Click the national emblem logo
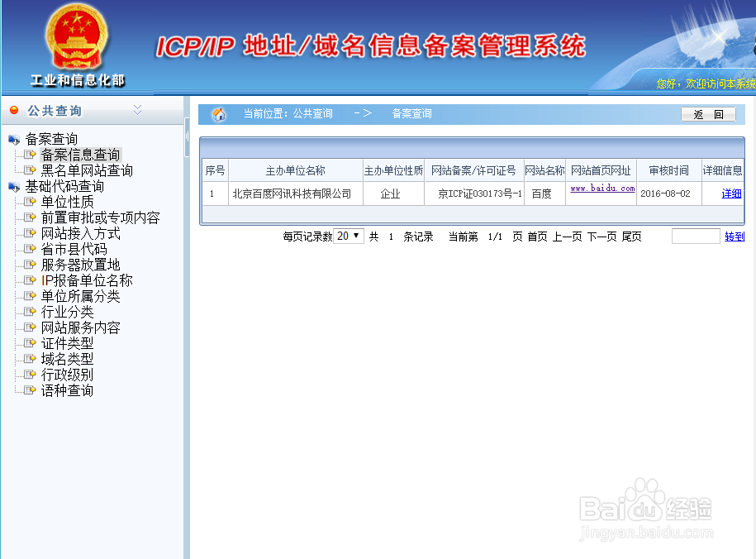The width and height of the screenshot is (756, 559). [77, 37]
